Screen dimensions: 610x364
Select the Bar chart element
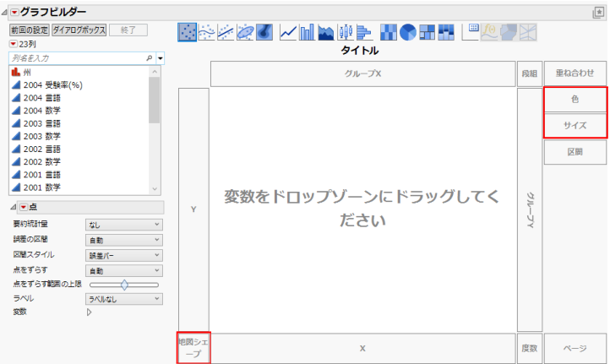307,32
